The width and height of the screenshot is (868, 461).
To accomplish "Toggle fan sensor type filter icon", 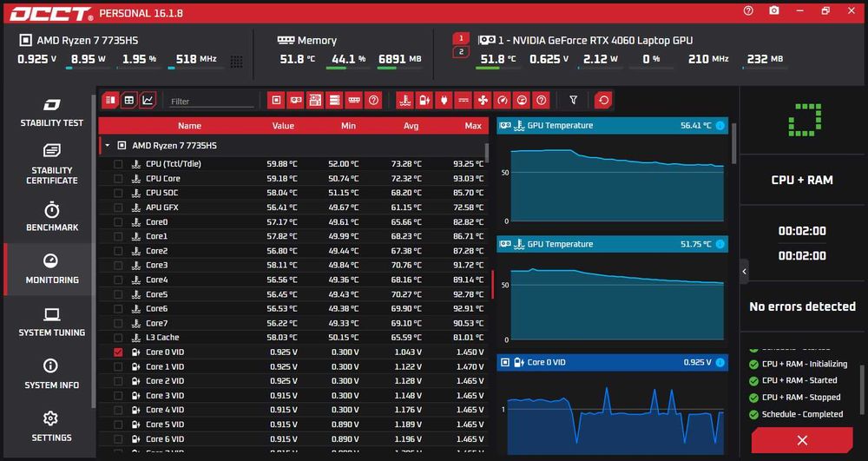I will [x=483, y=100].
